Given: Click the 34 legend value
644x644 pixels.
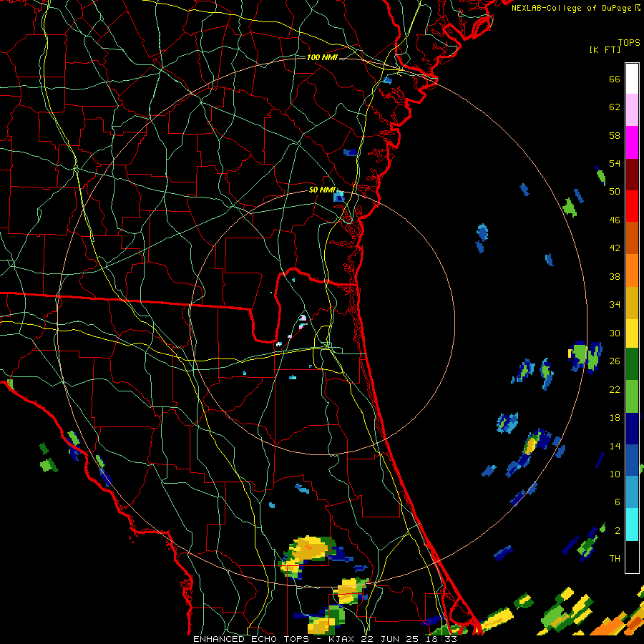Looking at the screenshot, I should (615, 305).
